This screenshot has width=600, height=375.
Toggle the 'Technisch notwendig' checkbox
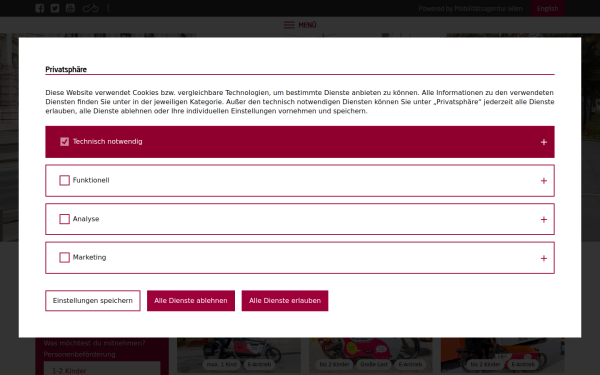click(x=64, y=142)
